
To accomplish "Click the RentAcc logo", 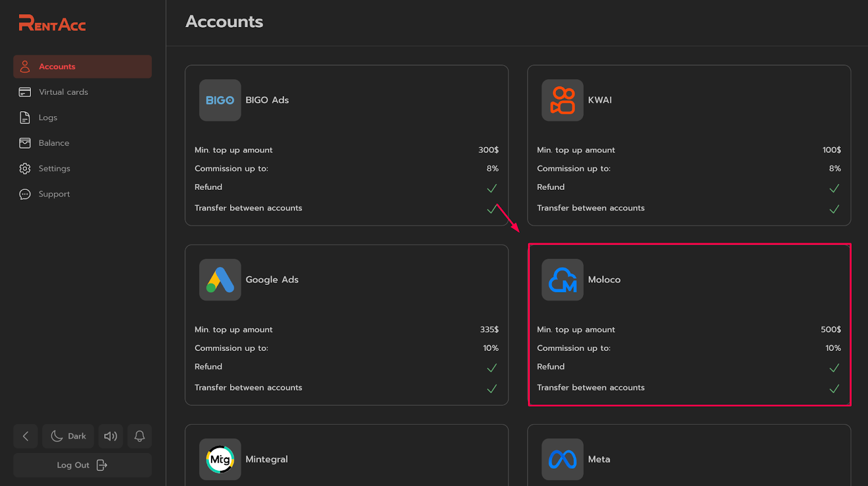I will click(52, 23).
